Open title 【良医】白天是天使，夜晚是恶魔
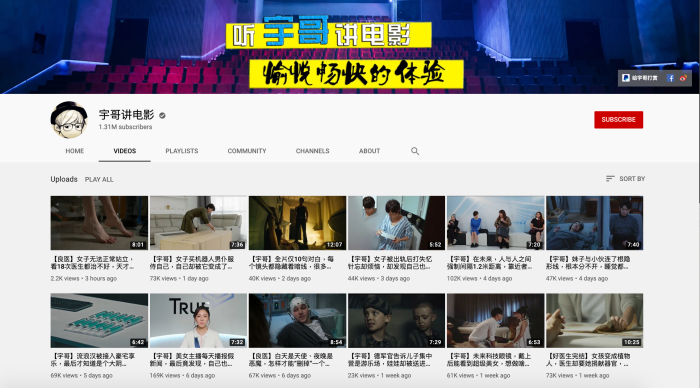The width and height of the screenshot is (700, 388). (291, 360)
